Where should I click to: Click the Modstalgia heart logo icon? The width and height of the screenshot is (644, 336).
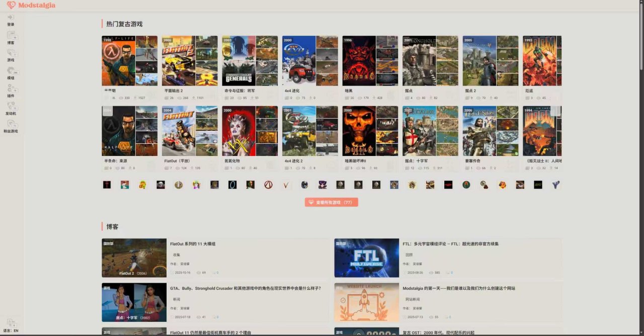click(11, 5)
